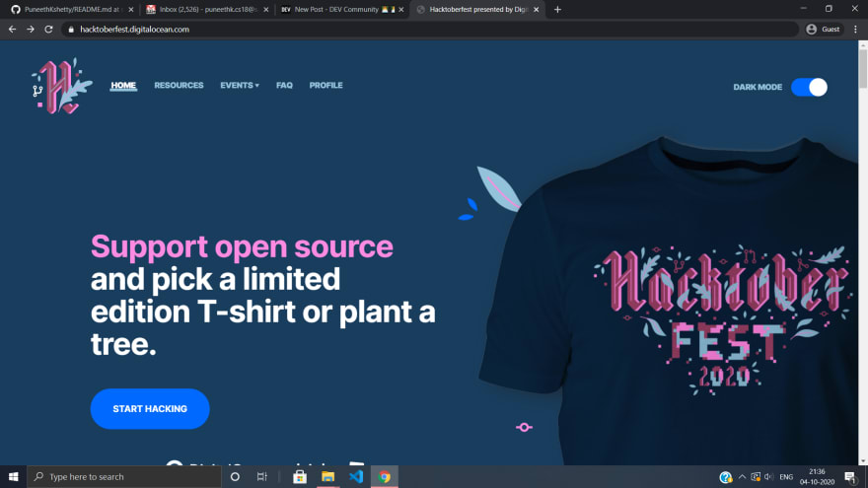The image size is (868, 488).
Task: Click the browser forward arrow
Action: (x=31, y=30)
